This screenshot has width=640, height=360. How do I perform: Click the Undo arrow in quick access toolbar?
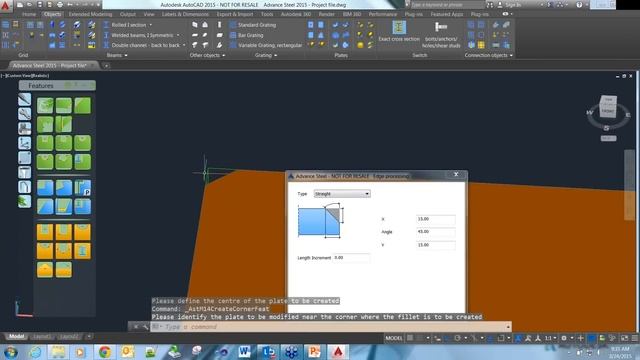[x=70, y=5]
